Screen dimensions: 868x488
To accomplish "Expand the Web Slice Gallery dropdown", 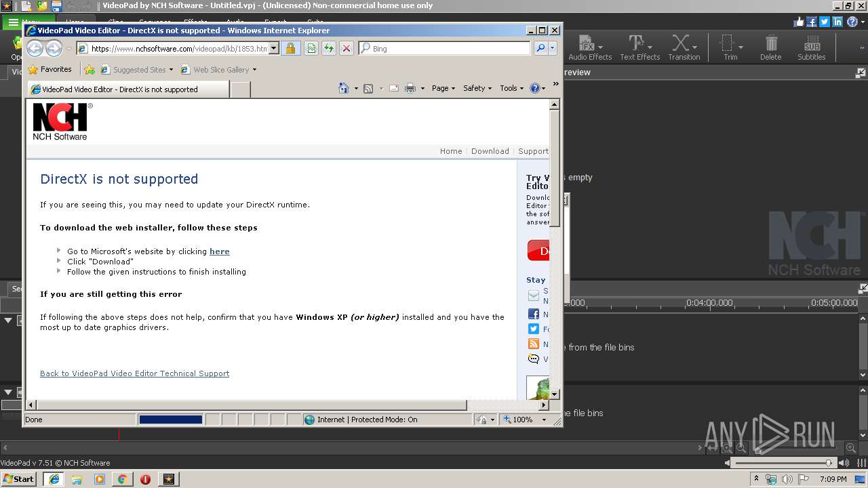I will [x=254, y=69].
